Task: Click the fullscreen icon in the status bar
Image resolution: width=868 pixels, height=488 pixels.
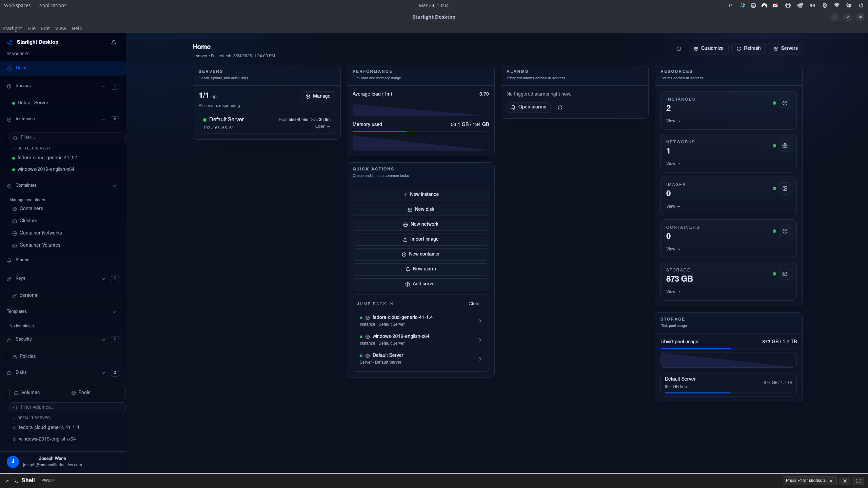Action: 859,481
